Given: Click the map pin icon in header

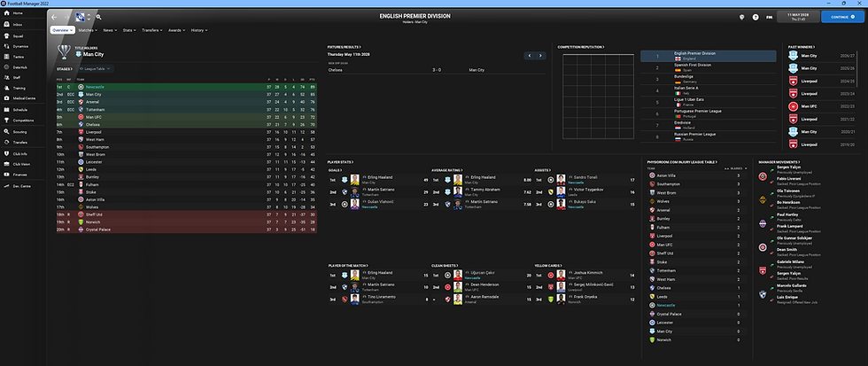Looking at the screenshot, I should point(742,17).
